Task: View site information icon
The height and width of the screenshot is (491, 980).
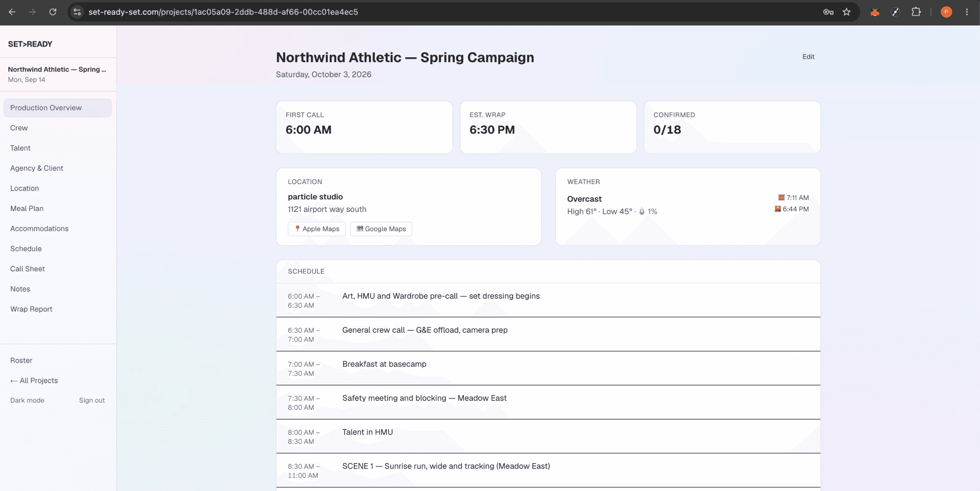Action: [x=77, y=12]
